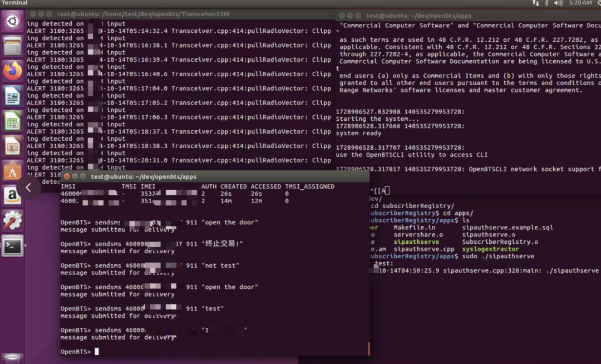Click the AUTH column header

coord(209,186)
